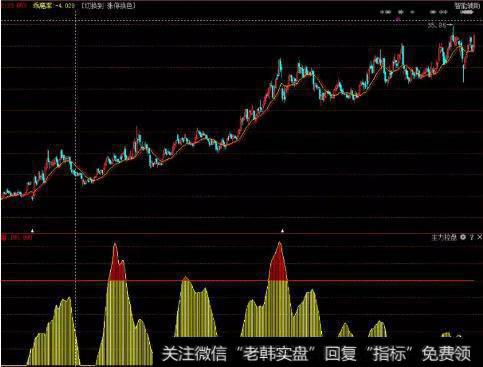
Task: Click the first white triangle marker below the chart
Action: pyautogui.click(x=32, y=230)
